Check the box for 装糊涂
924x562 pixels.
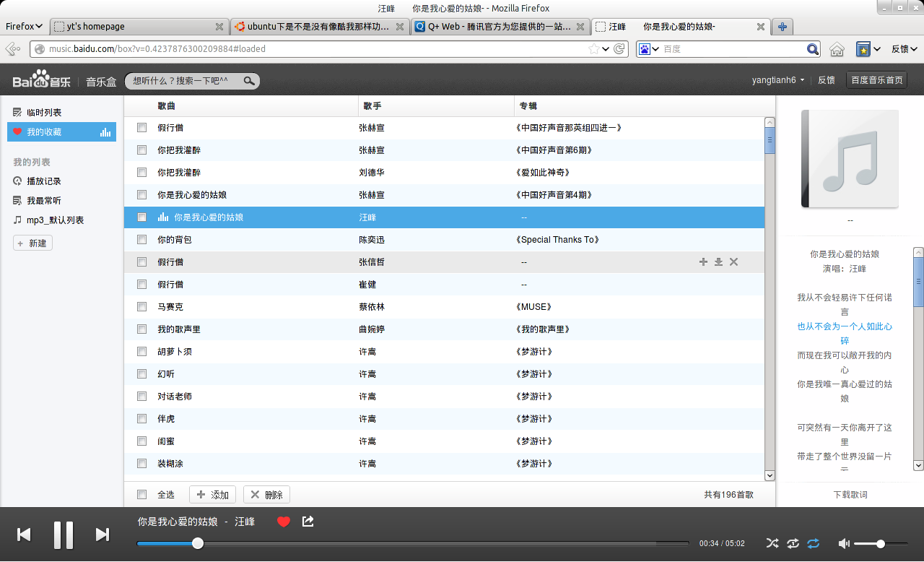[x=141, y=463]
